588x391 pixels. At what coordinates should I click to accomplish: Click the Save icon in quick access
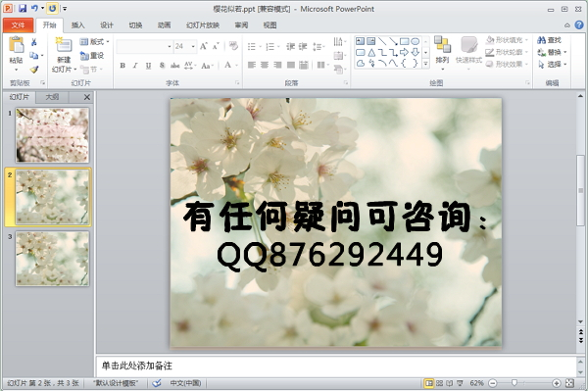23,8
